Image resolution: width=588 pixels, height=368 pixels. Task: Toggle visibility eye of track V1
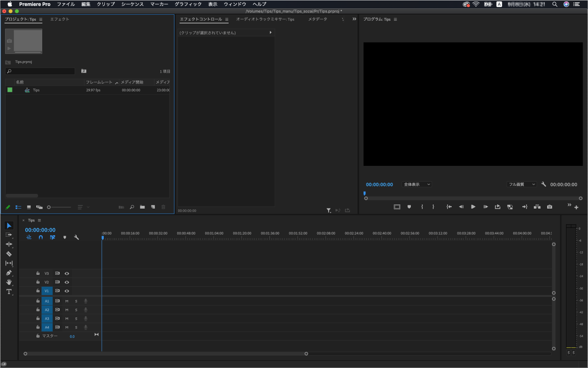(67, 291)
